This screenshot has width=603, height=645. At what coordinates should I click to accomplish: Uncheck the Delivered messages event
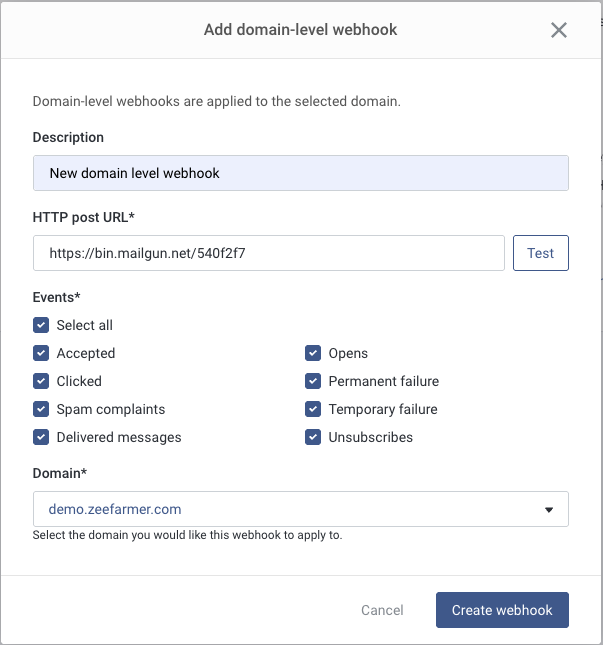pyautogui.click(x=41, y=437)
